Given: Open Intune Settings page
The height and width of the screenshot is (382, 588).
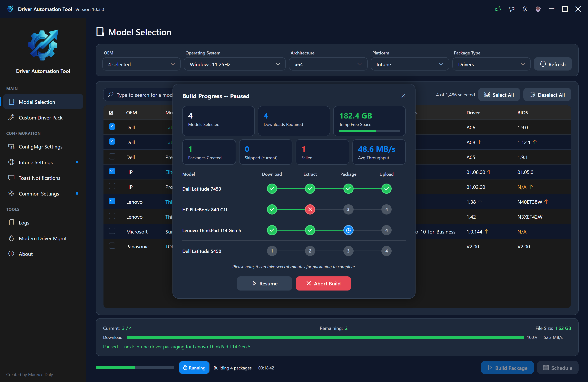Looking at the screenshot, I should (x=43, y=162).
